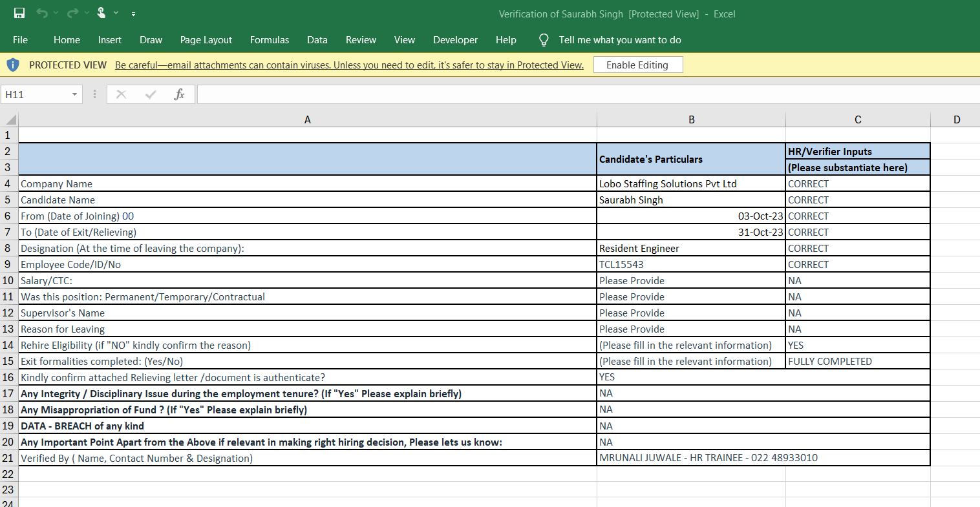Click the Undo arrow icon
Screen dimensions: 980x507
(x=42, y=13)
